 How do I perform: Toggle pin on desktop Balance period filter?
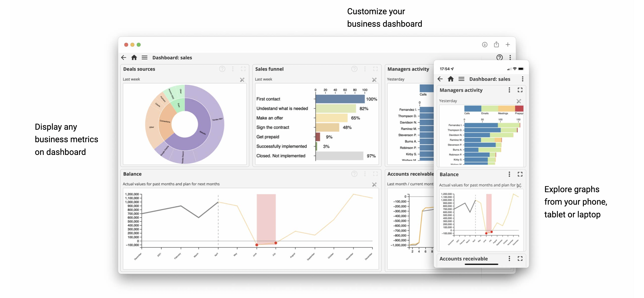[x=374, y=184]
